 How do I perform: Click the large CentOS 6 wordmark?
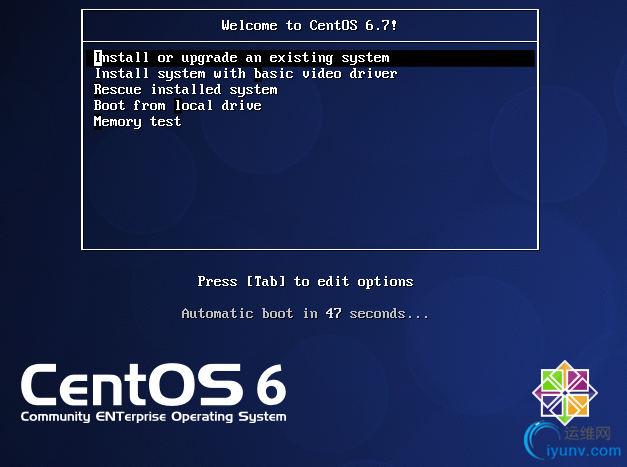point(154,384)
